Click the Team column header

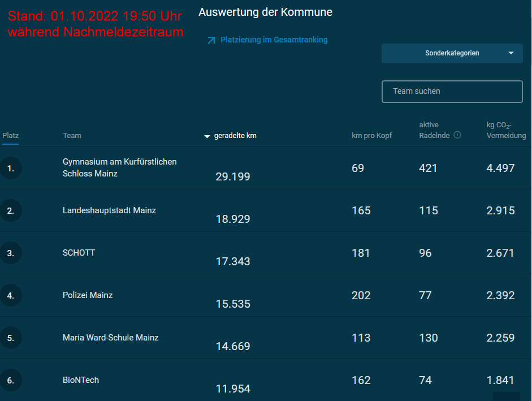pos(72,136)
